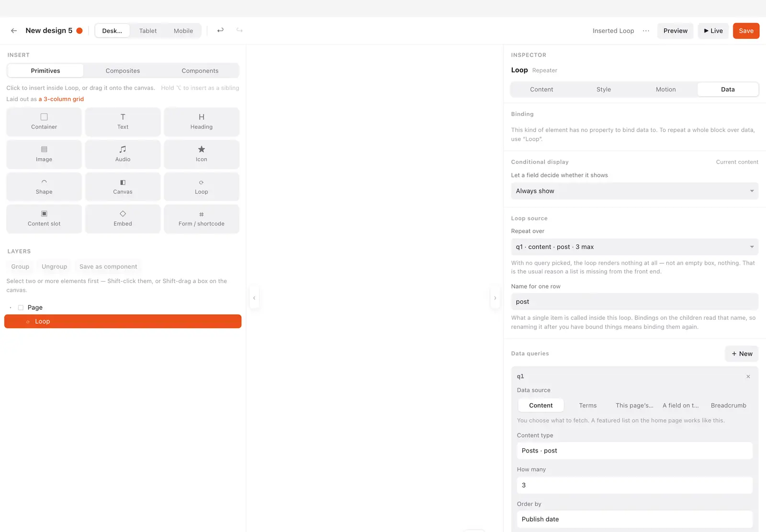Screen dimensions: 766x532
Task: Select the Loop layer row
Action: click(x=123, y=321)
